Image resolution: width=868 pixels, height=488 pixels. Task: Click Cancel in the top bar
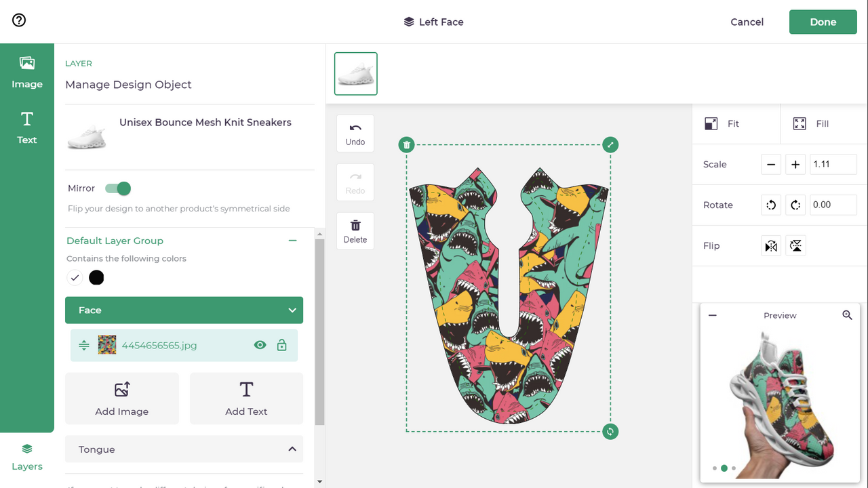pos(747,22)
